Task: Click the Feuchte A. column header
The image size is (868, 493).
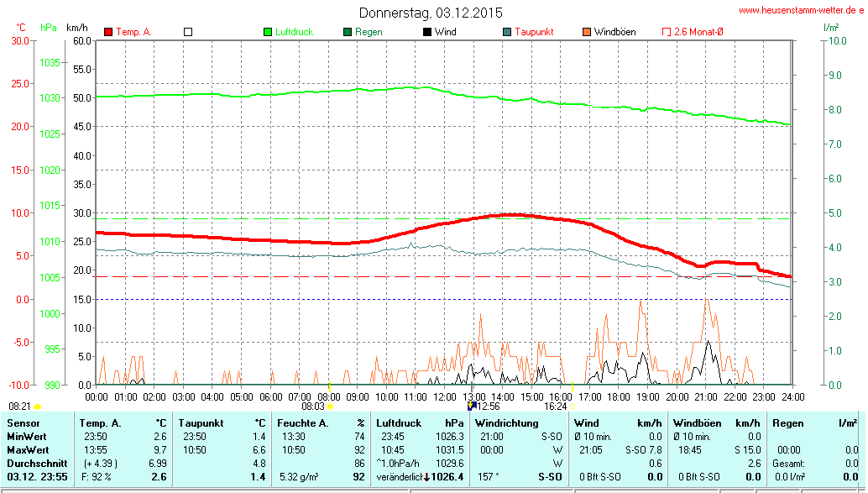Action: pos(302,422)
